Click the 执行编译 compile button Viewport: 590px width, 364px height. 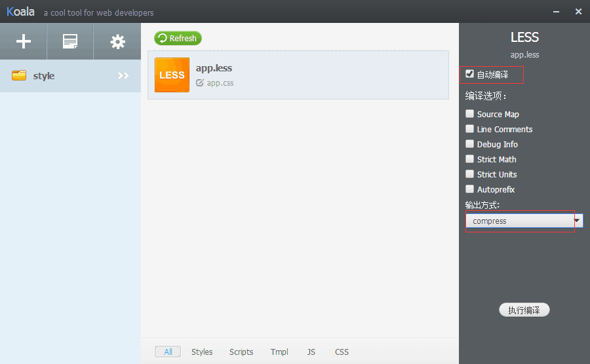(524, 310)
